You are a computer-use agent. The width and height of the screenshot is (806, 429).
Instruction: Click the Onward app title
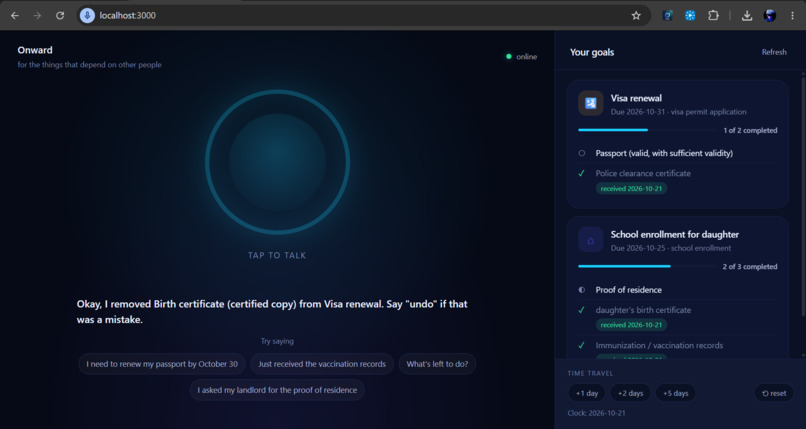click(x=35, y=50)
